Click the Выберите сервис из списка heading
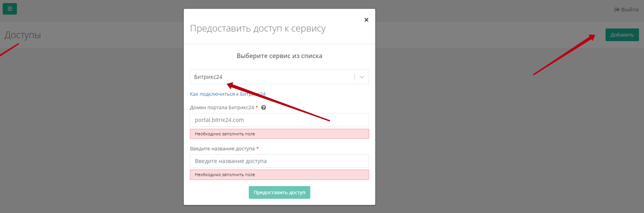644x213 pixels. click(x=279, y=56)
